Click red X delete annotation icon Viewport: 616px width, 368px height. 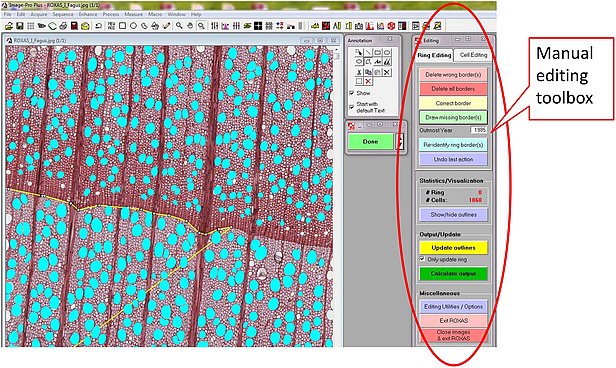click(x=368, y=81)
